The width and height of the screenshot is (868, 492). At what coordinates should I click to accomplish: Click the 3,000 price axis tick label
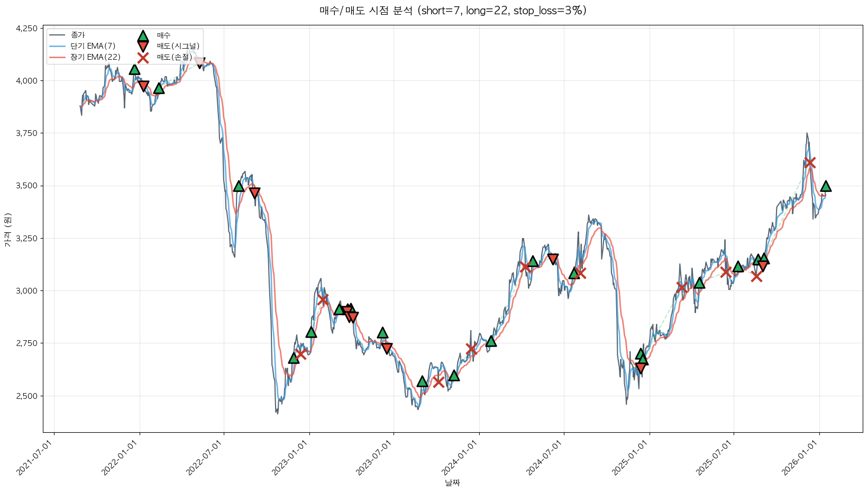(26, 291)
